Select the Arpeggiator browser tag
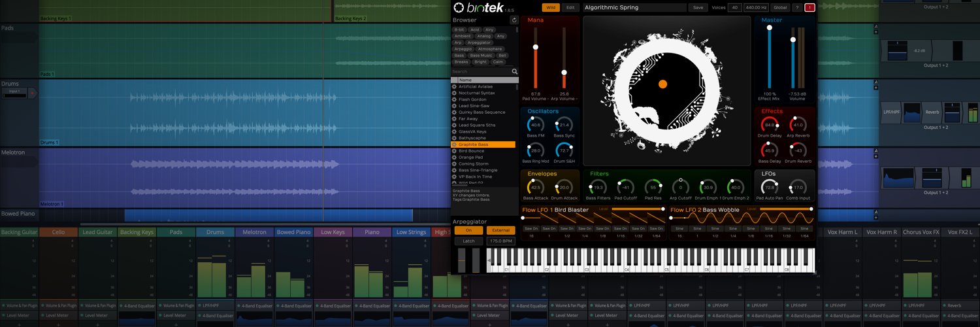The width and height of the screenshot is (980, 327). 480,43
